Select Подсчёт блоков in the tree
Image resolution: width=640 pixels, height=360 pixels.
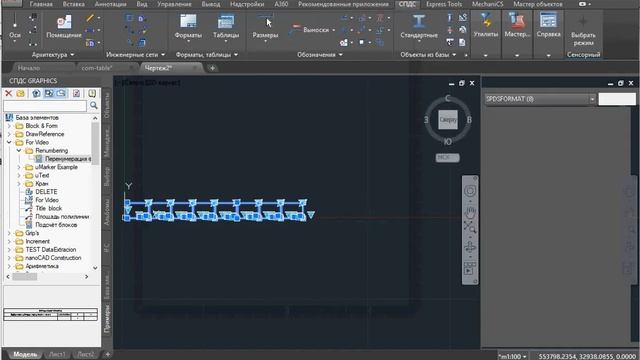[x=56, y=224]
